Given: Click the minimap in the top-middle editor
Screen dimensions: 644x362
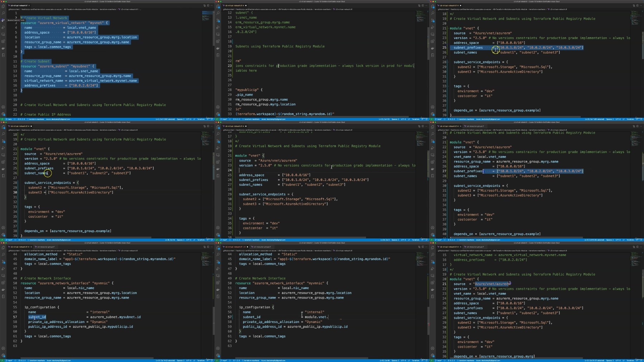Looking at the screenshot, I should 421,16.
